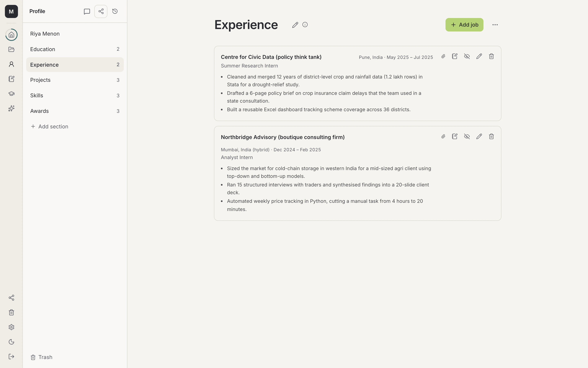The height and width of the screenshot is (368, 588).
Task: Select Riya Menon in the sidebar
Action: click(75, 34)
